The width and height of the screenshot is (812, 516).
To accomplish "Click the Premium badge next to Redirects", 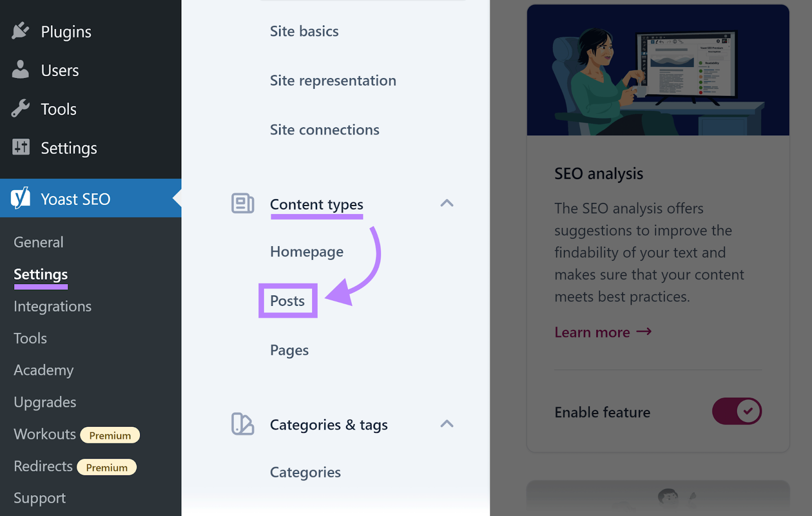I will coord(107,467).
